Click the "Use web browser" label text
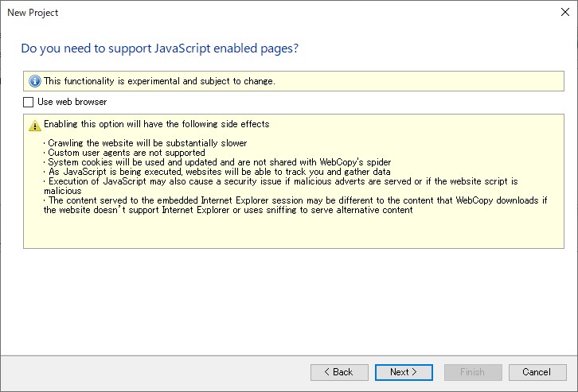 click(72, 102)
